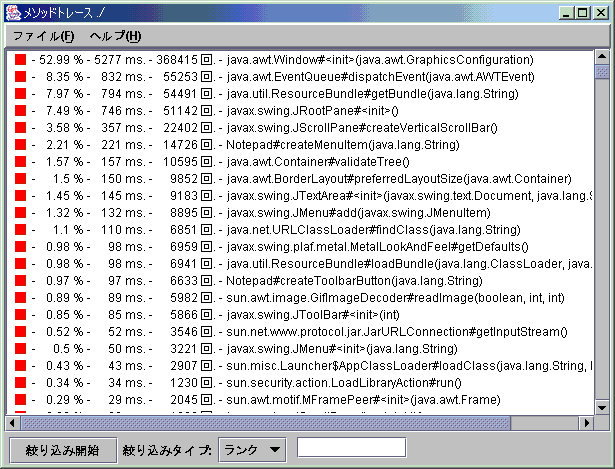Open the ヘルプ(H) menu
The width and height of the screenshot is (615, 469).
pyautogui.click(x=115, y=36)
